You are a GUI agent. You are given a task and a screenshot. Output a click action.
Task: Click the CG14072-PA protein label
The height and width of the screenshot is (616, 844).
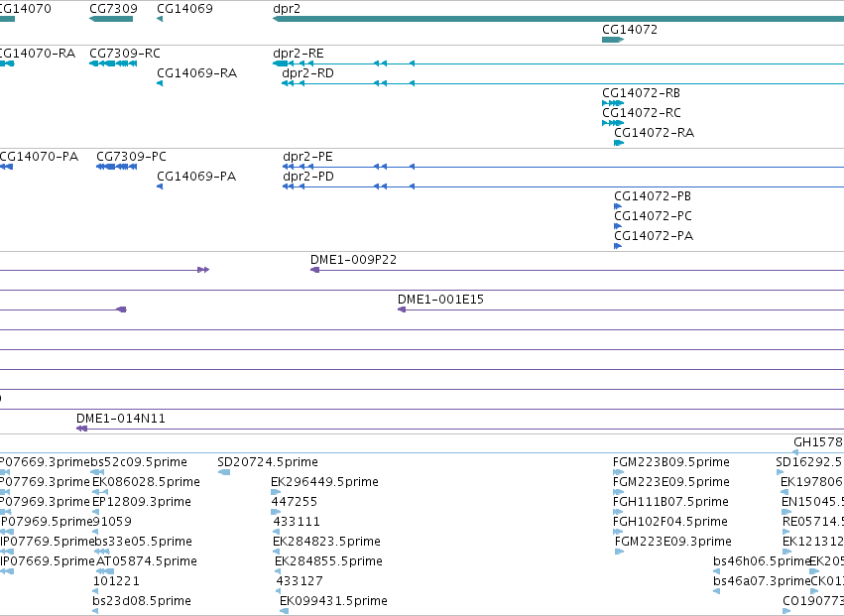[654, 236]
